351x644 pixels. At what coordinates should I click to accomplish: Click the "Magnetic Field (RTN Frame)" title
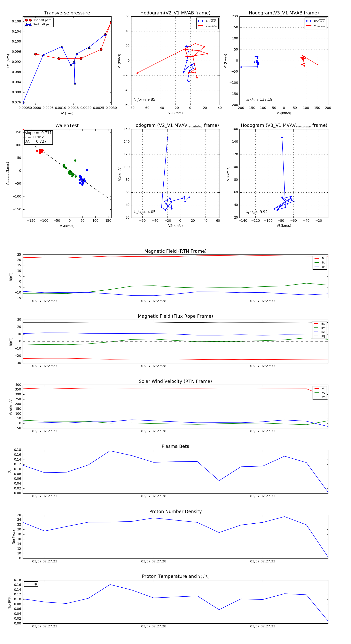tap(175, 251)
